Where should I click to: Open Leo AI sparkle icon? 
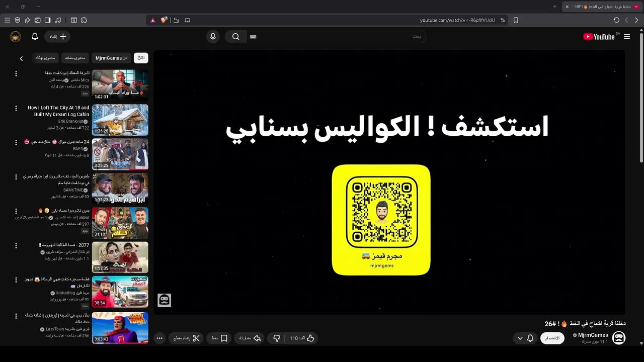pyautogui.click(x=28, y=20)
